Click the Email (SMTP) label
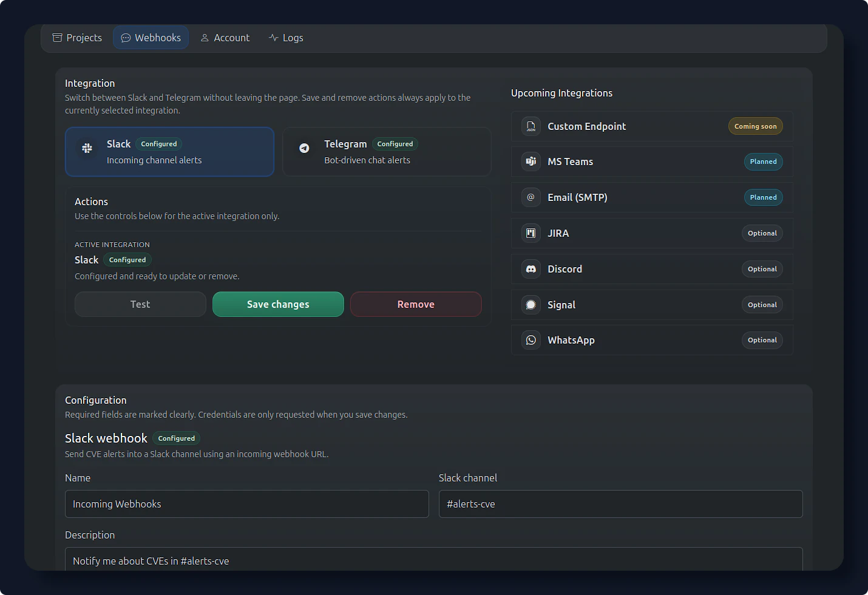 click(577, 197)
